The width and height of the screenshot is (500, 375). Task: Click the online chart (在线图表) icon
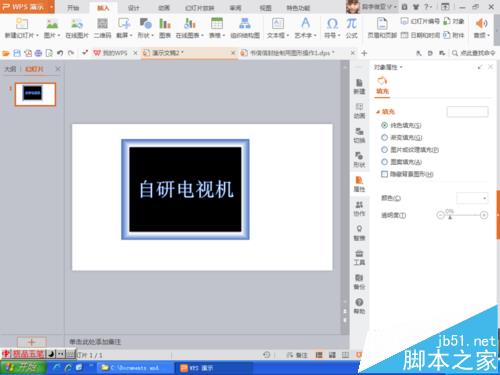[x=190, y=24]
